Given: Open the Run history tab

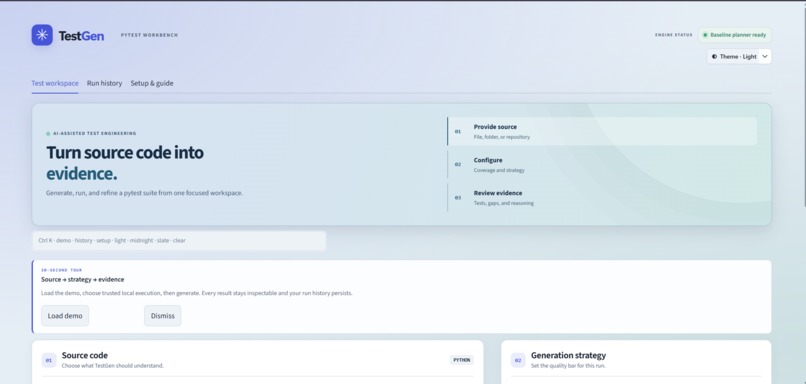Looking at the screenshot, I should (x=104, y=83).
